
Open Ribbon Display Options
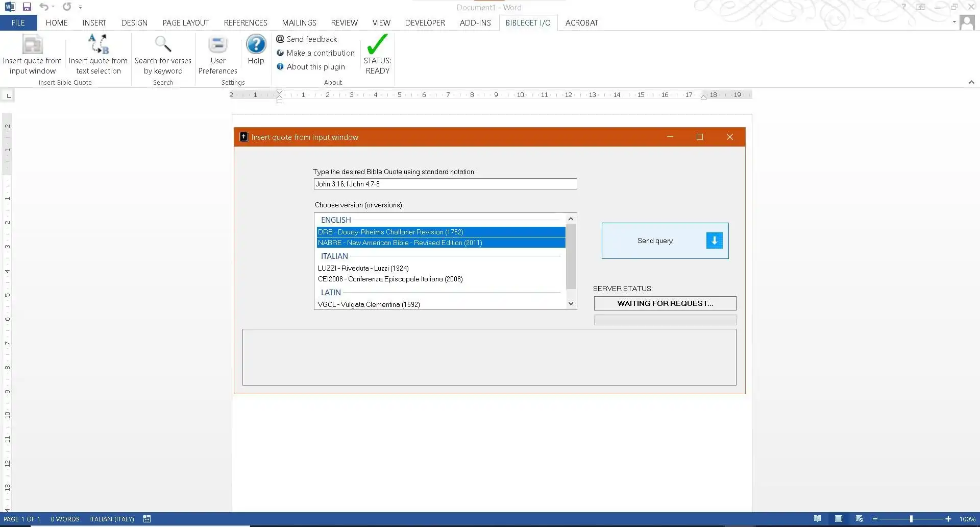(921, 7)
